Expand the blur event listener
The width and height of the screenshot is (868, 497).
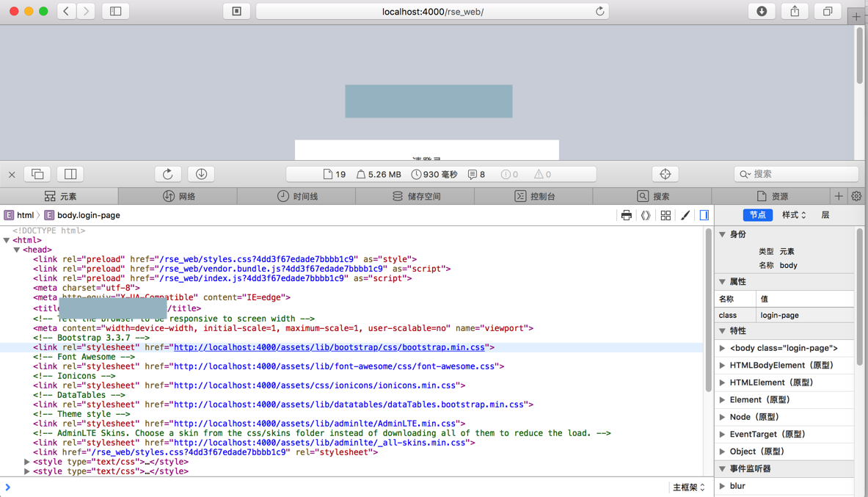[x=723, y=486]
